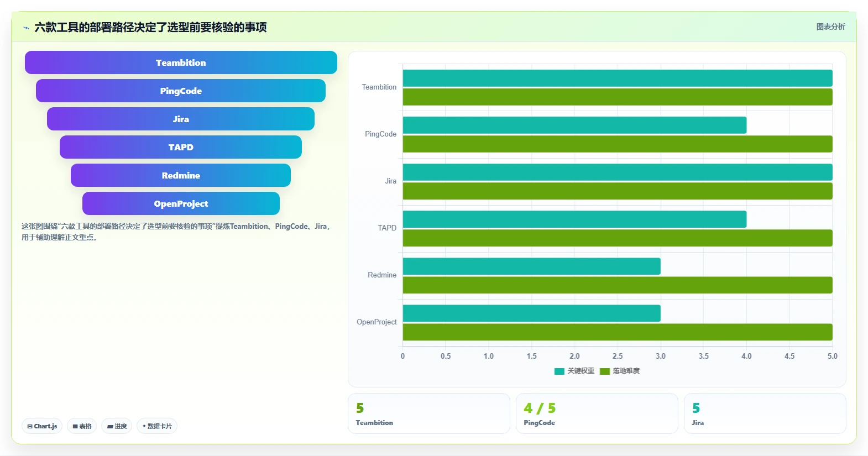Click the x-axis tick value 0
This screenshot has width=868, height=456.
pyautogui.click(x=402, y=356)
